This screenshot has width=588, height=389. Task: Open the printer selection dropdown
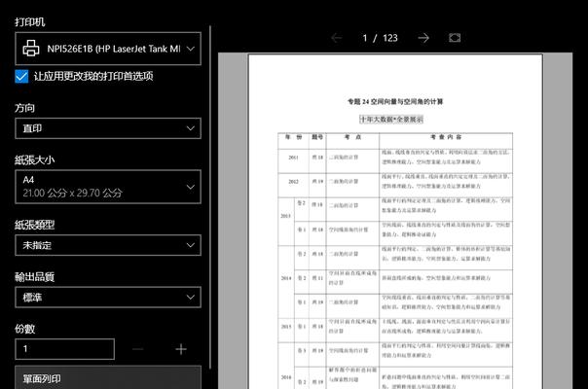(x=108, y=49)
